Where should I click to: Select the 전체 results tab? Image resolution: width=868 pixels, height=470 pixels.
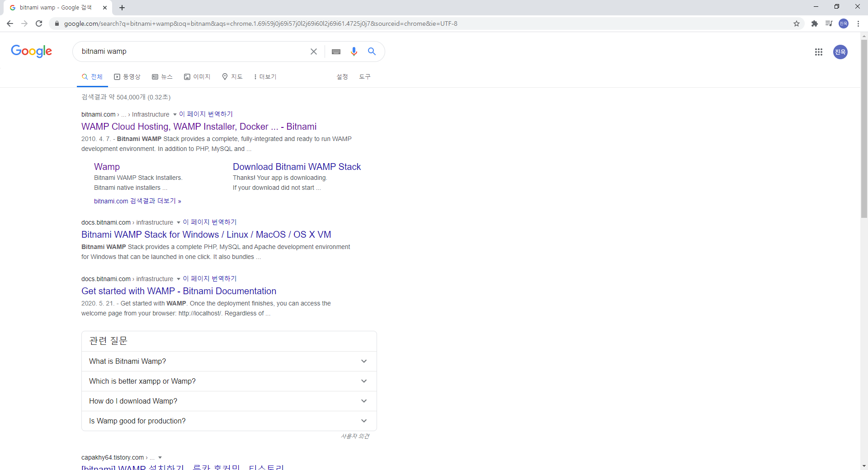[x=92, y=77]
